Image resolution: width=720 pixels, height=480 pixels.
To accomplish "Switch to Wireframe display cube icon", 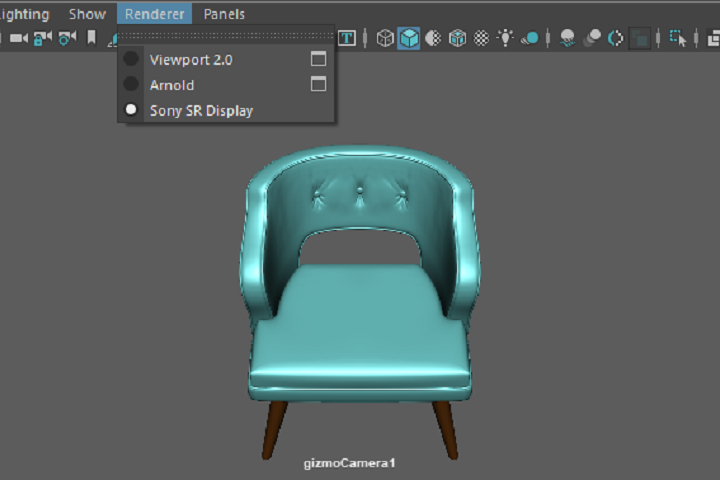I will tap(385, 38).
